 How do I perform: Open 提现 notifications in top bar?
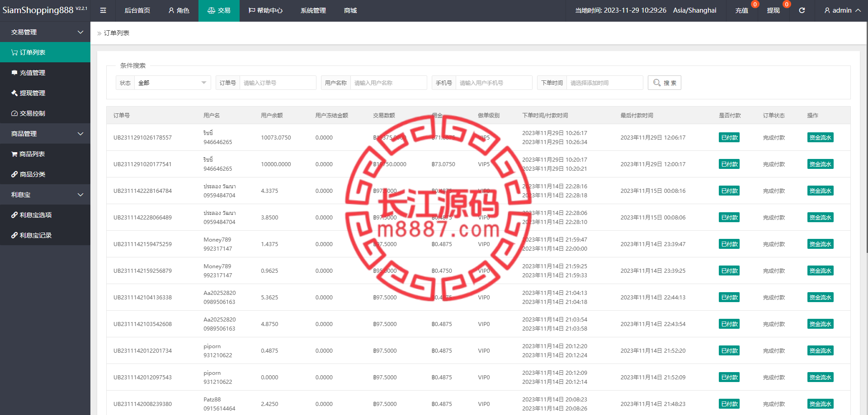point(774,10)
